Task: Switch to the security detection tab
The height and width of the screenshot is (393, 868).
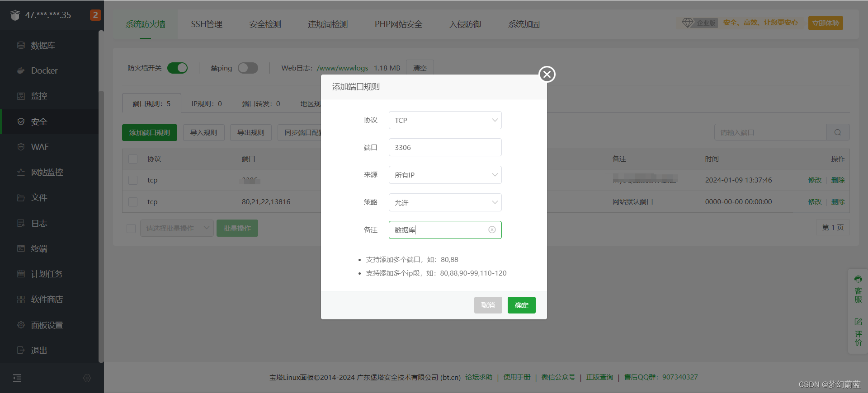Action: pos(265,24)
